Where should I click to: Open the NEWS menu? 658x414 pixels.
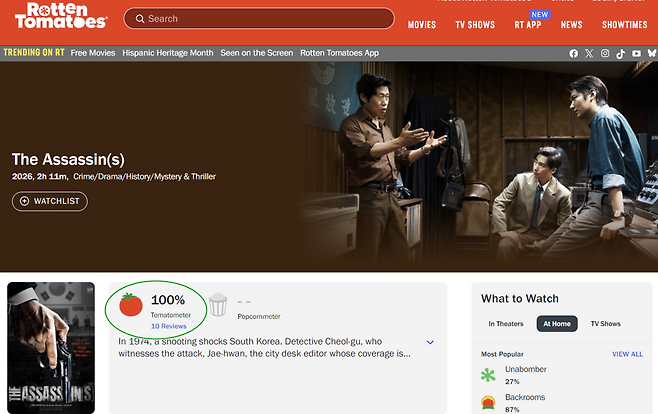[571, 25]
